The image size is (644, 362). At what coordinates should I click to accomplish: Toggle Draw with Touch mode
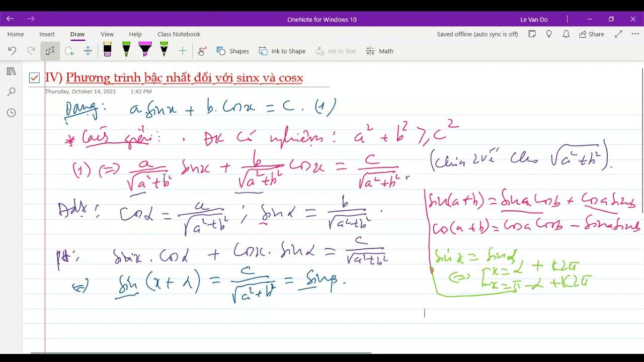(x=202, y=51)
